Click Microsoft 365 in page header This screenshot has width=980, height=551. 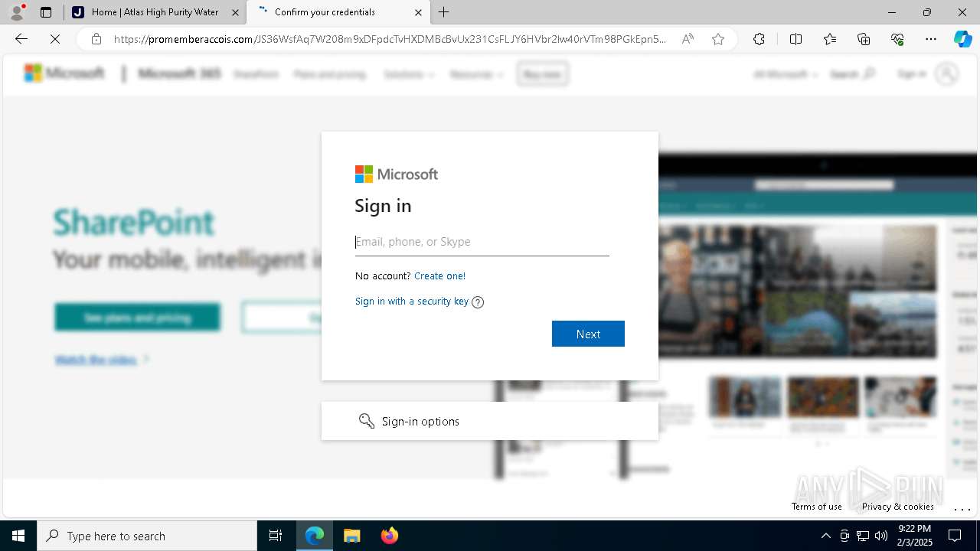tap(179, 73)
